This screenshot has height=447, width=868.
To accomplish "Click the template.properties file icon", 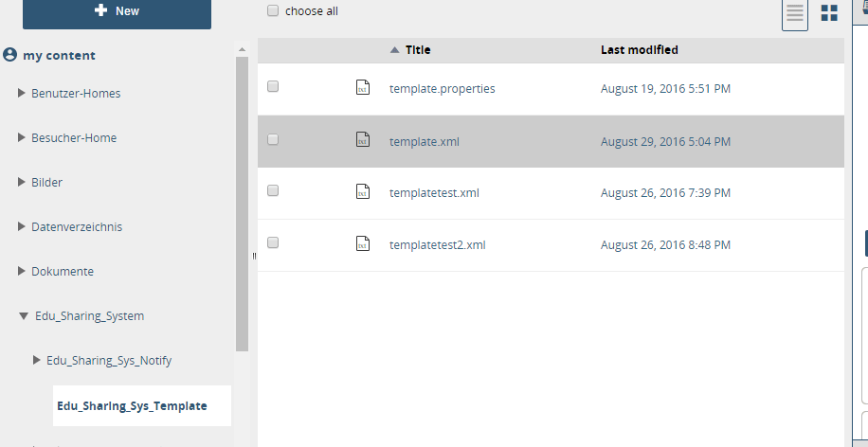I will (362, 88).
